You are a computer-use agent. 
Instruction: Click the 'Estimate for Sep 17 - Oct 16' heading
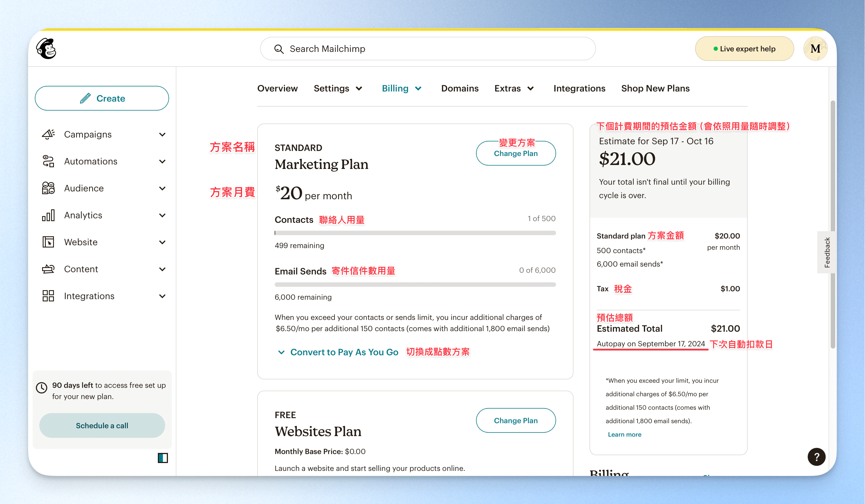pos(656,141)
